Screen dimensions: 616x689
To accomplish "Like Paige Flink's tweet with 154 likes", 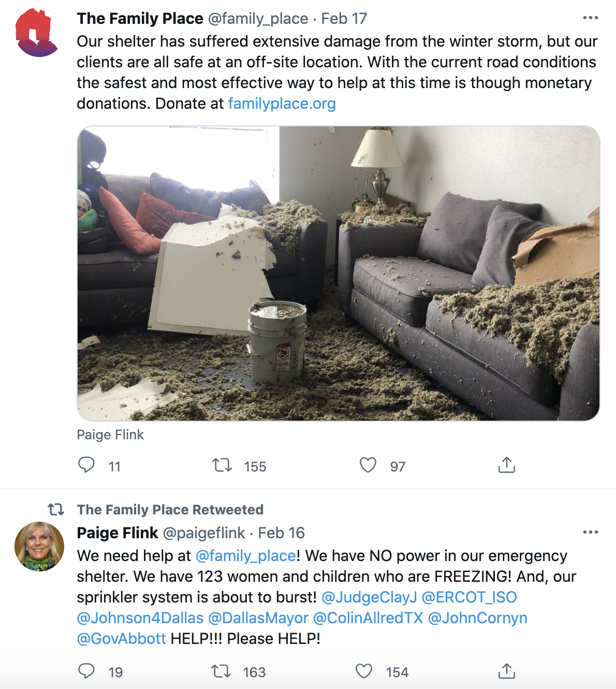I will pyautogui.click(x=364, y=671).
